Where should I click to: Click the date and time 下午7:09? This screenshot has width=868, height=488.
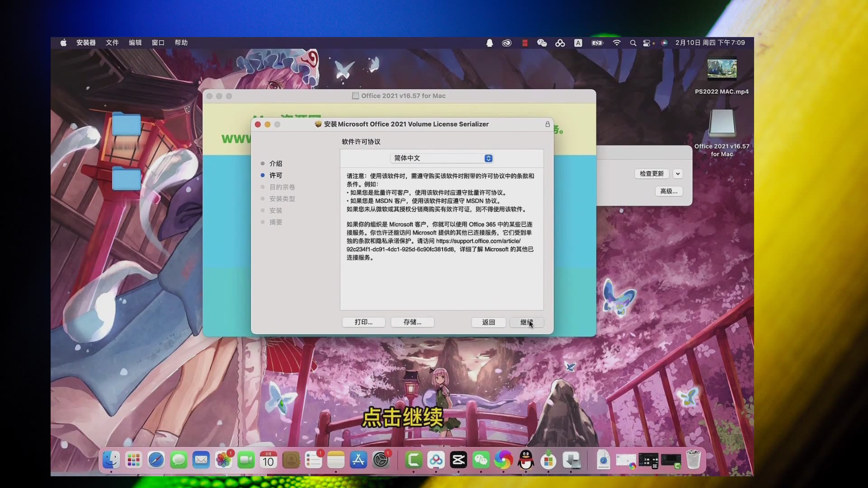coord(710,42)
